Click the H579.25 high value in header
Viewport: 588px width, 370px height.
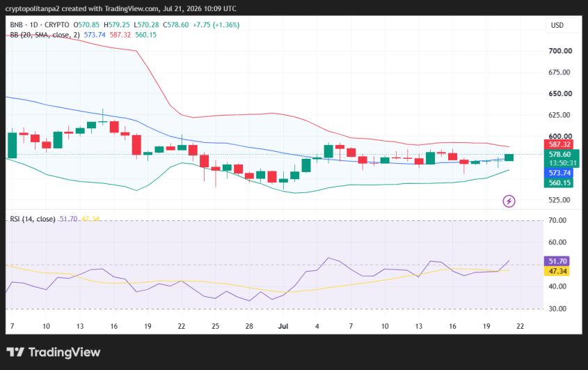[x=117, y=25]
